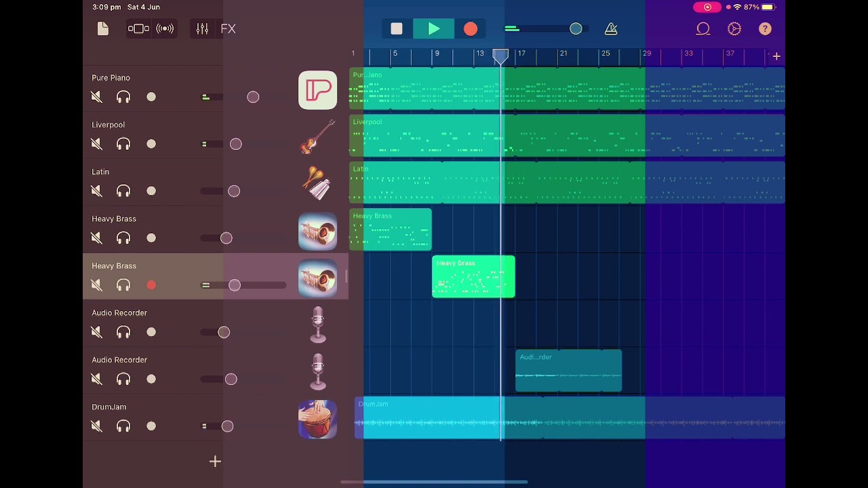This screenshot has width=868, height=488.
Task: Solo the Latin track
Action: [x=123, y=191]
